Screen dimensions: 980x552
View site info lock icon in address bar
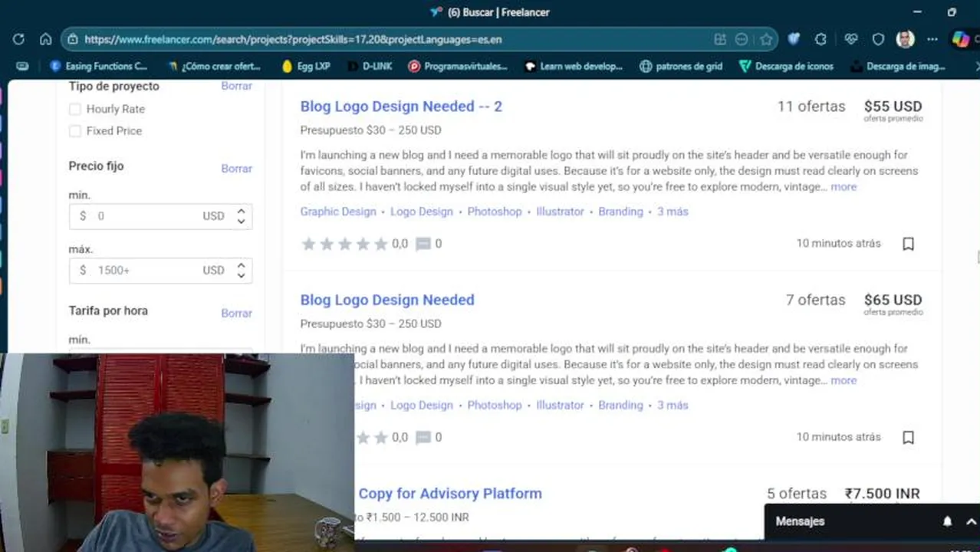[x=72, y=39]
